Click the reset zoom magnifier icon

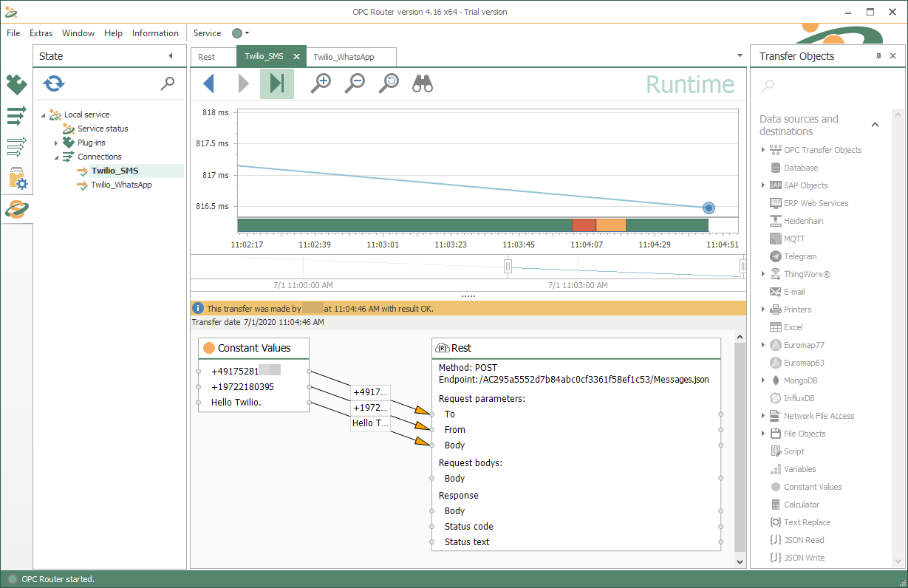(389, 83)
